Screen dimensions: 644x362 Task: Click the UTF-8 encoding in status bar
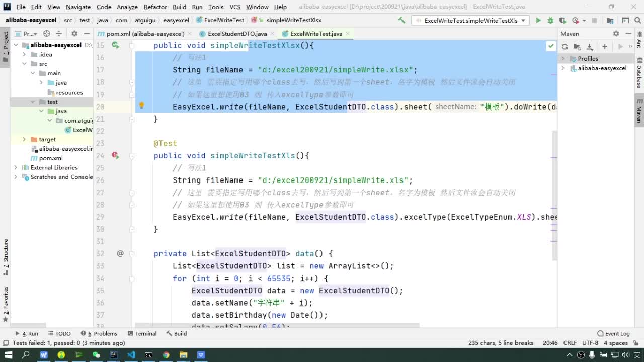(x=590, y=343)
